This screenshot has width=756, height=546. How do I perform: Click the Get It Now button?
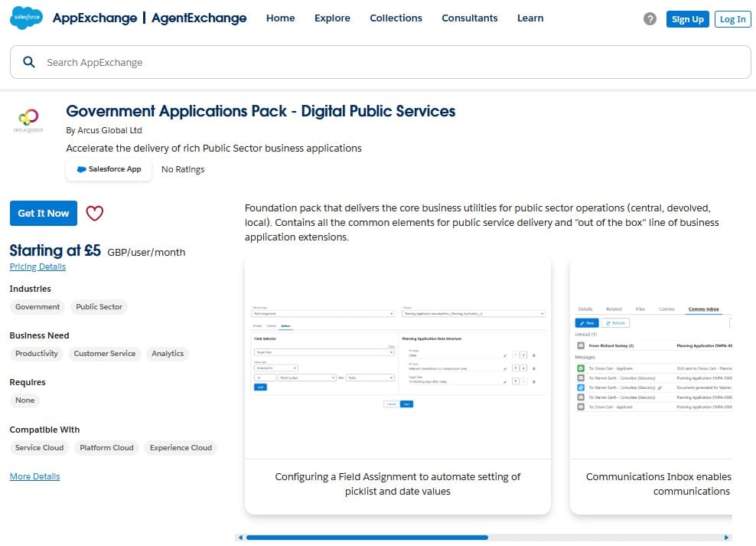pyautogui.click(x=44, y=213)
